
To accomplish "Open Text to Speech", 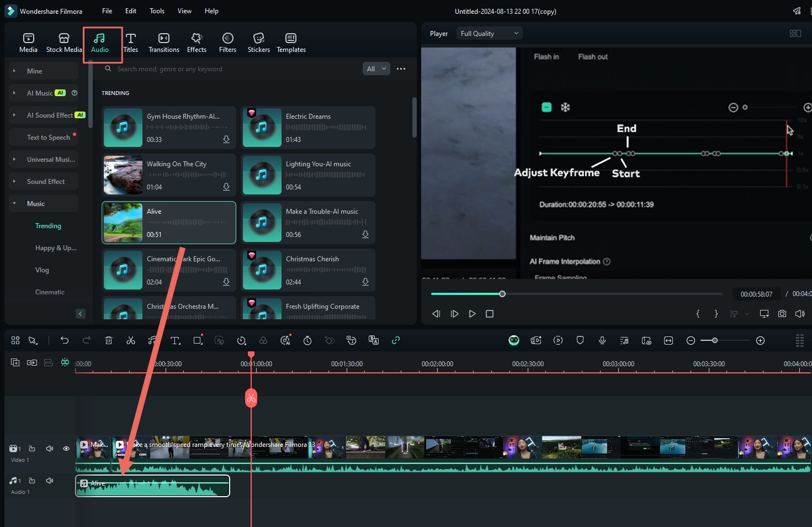I will click(49, 138).
